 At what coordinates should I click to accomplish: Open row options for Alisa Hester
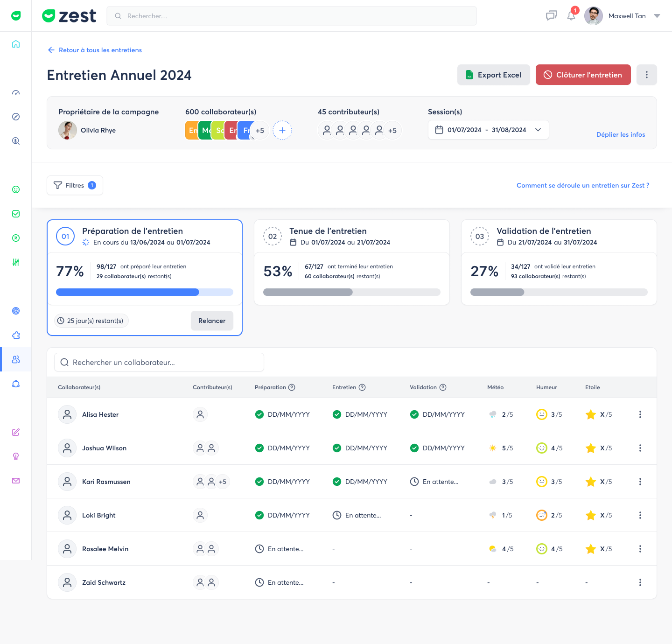pyautogui.click(x=640, y=414)
